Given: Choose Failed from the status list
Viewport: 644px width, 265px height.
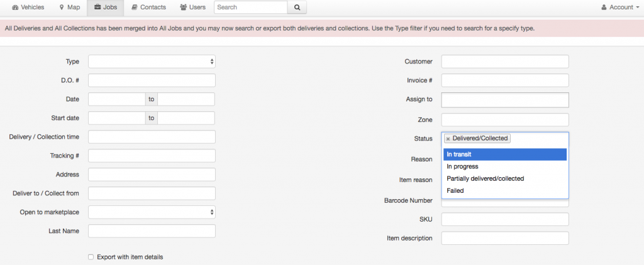Looking at the screenshot, I should pyautogui.click(x=505, y=191).
